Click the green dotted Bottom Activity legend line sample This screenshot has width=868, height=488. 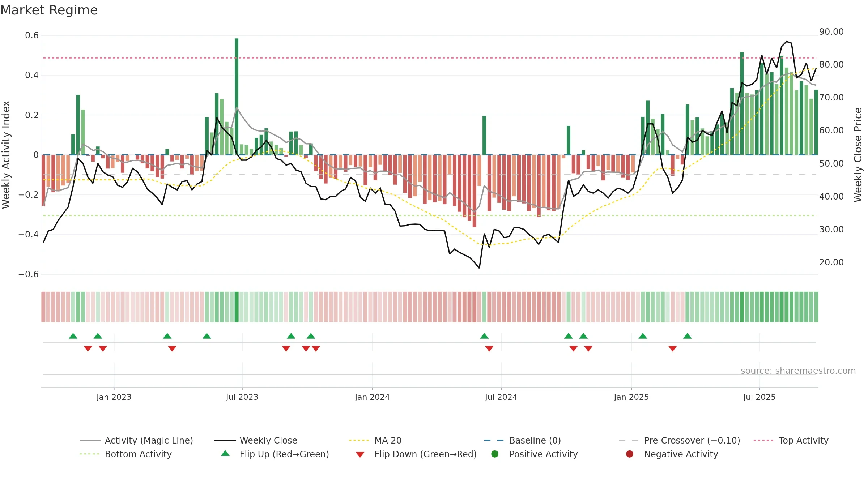90,454
